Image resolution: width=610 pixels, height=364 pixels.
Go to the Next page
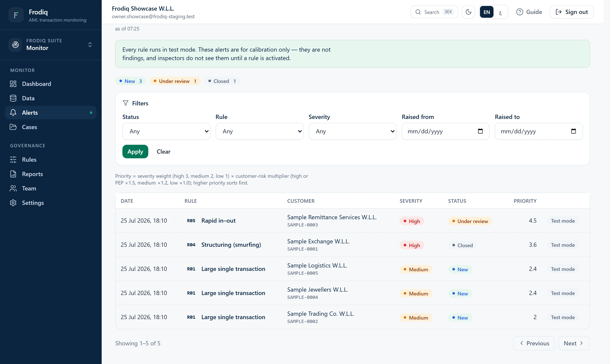pyautogui.click(x=574, y=343)
